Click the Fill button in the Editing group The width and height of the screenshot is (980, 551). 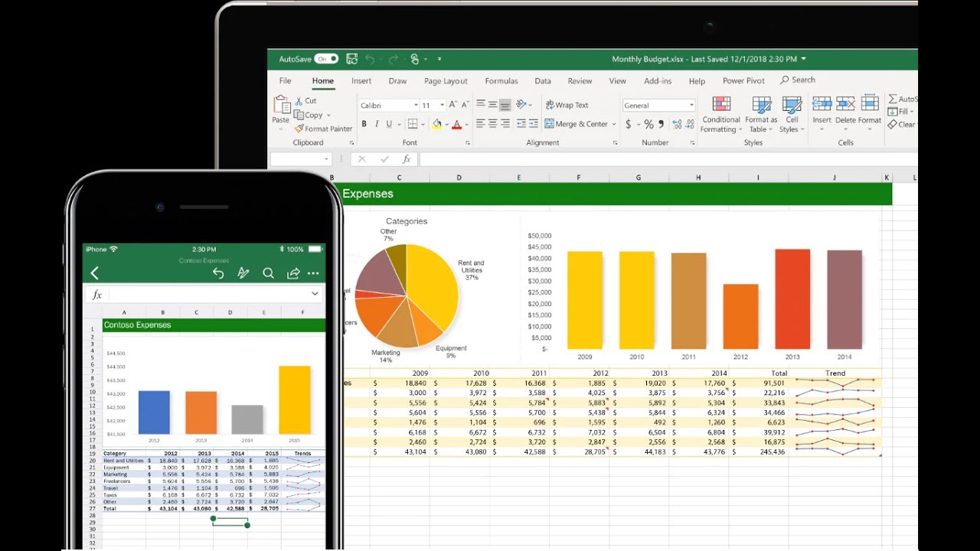pos(900,112)
